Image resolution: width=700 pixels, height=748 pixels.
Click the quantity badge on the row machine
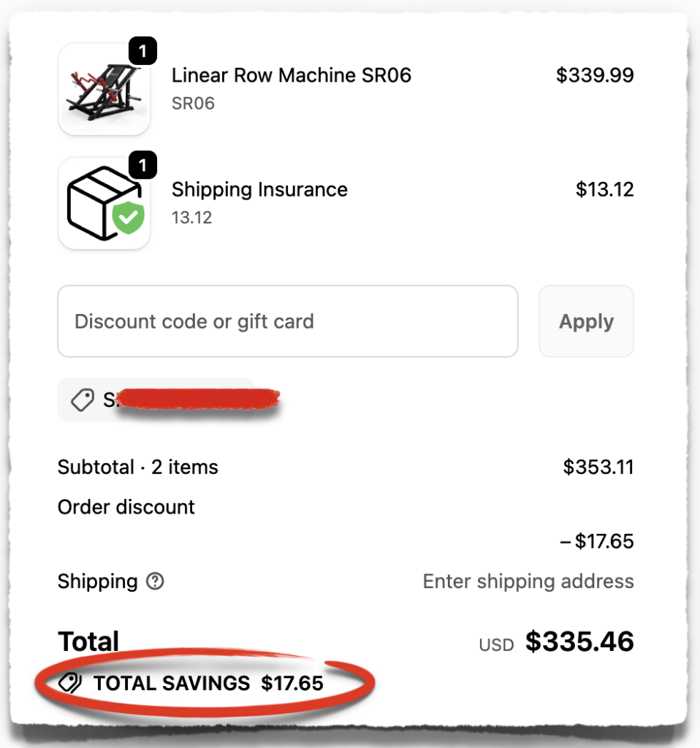pyautogui.click(x=143, y=51)
